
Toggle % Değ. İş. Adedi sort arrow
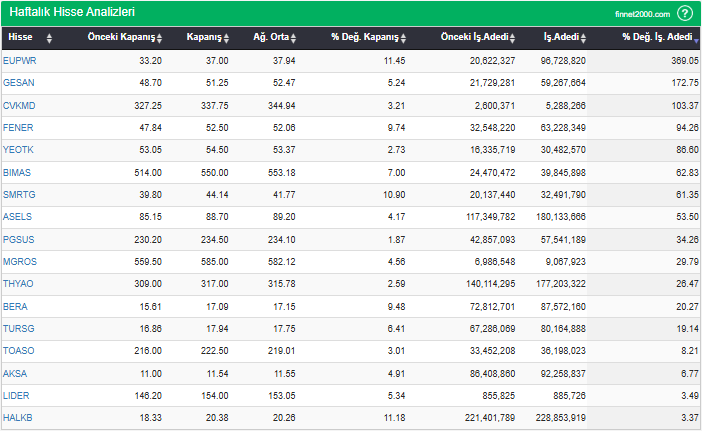[x=696, y=41]
